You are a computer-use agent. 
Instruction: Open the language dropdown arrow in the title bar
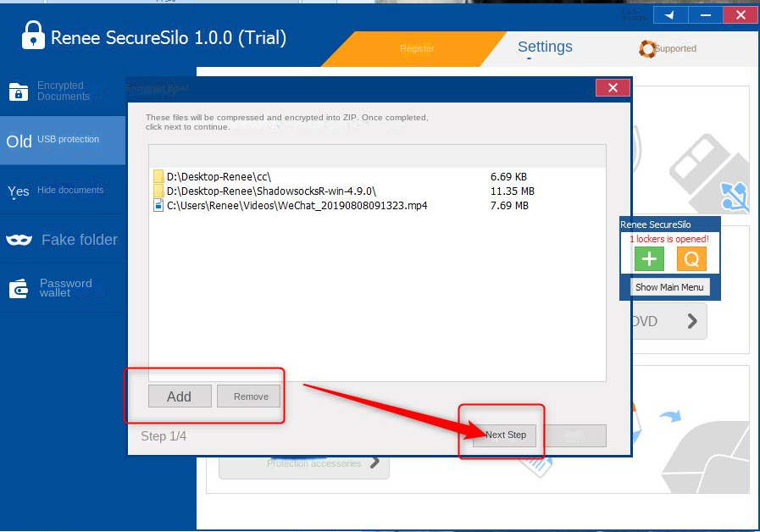click(x=670, y=15)
